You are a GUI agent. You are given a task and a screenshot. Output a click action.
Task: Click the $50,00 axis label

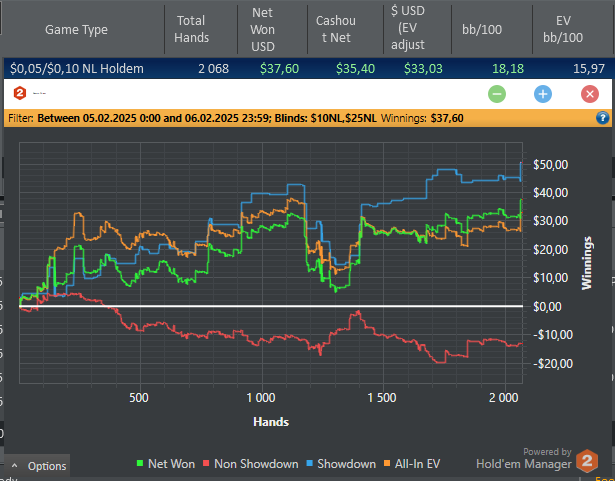pyautogui.click(x=550, y=165)
